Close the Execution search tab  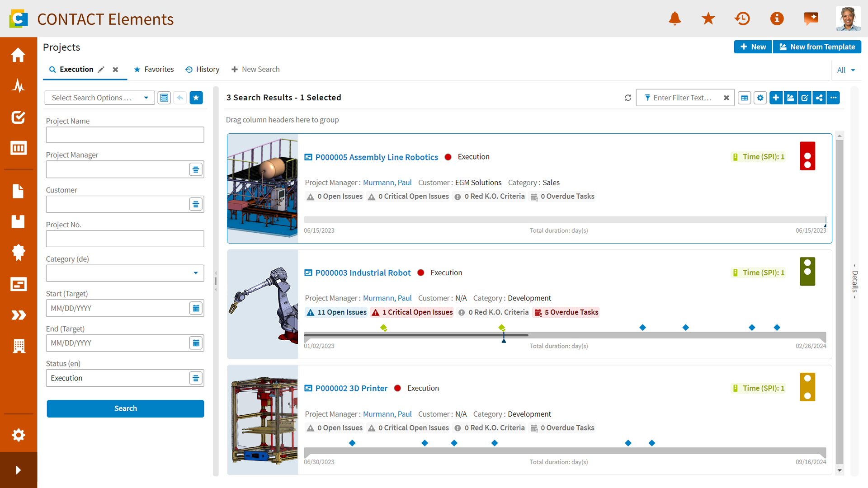(115, 70)
